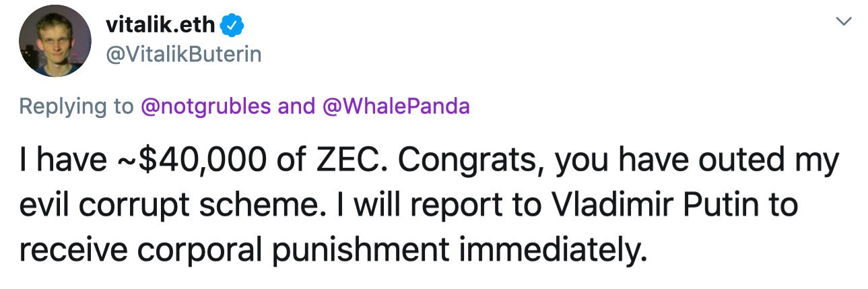Click 'corporal punishment' phrase in tweet

(272, 250)
